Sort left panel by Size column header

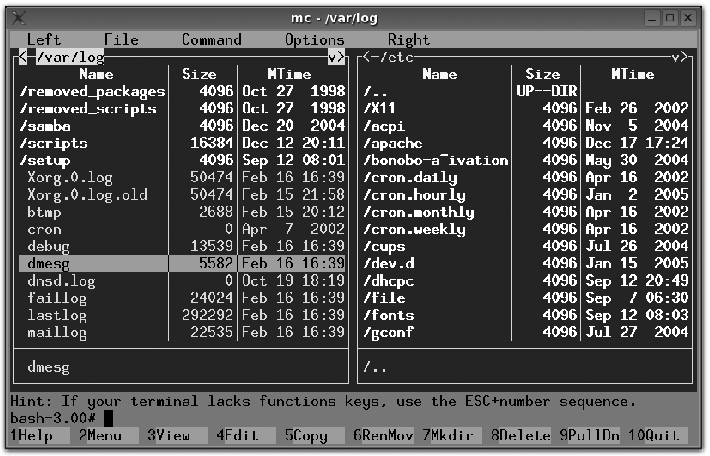coord(199,74)
